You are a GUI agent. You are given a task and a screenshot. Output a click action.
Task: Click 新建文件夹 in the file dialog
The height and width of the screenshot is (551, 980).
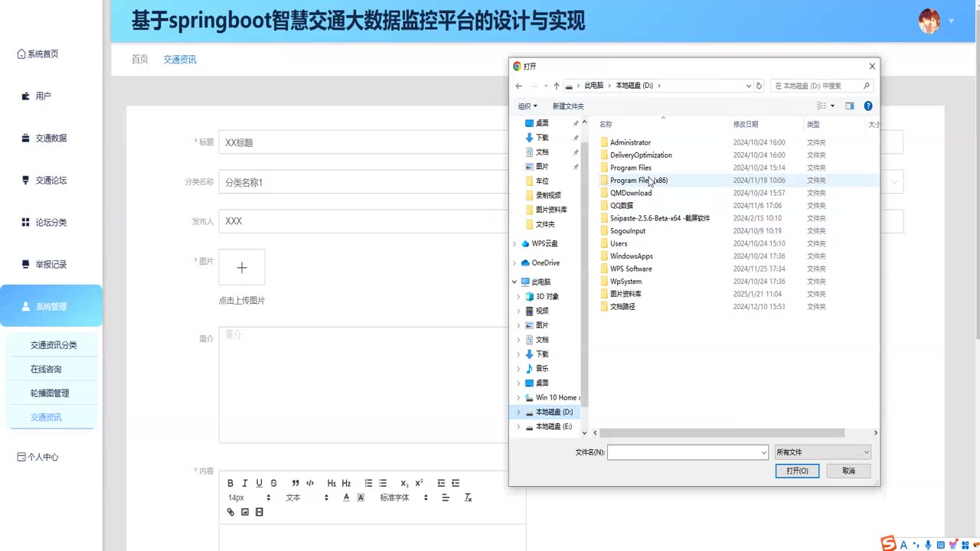tap(568, 106)
